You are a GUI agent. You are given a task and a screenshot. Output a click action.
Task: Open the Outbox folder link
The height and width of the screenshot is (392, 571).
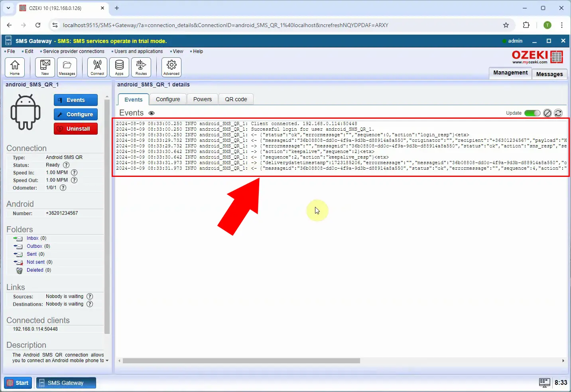(x=34, y=246)
